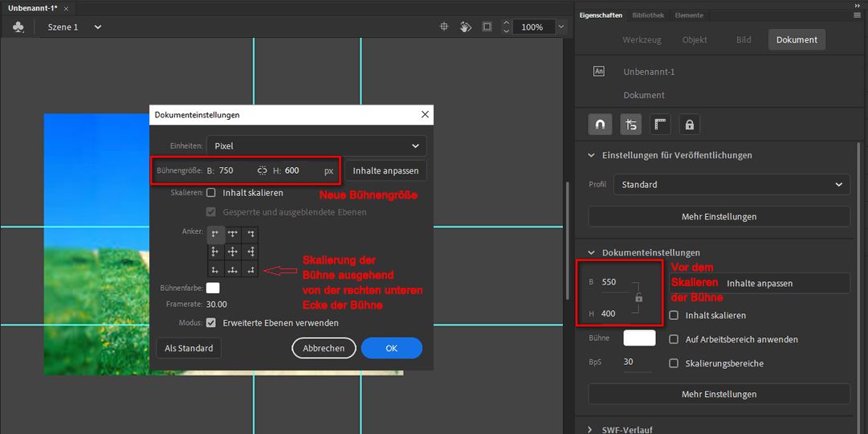Select the Eigenschaften tab
This screenshot has height=434, width=868.
click(601, 15)
